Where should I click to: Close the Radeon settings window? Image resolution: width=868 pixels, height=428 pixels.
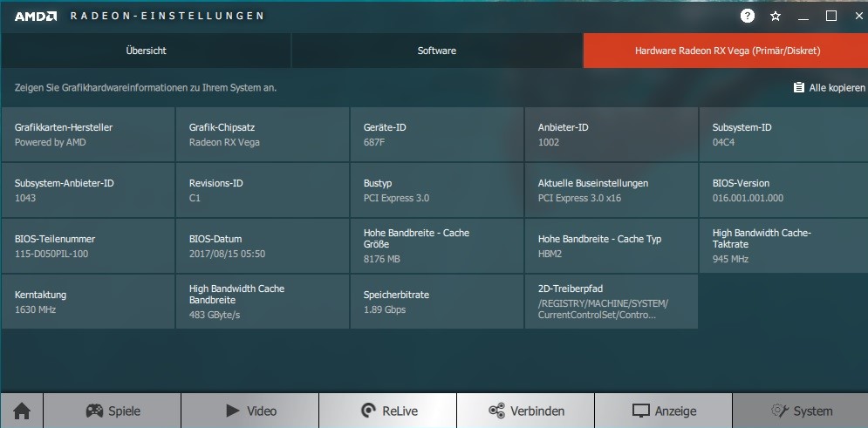858,16
